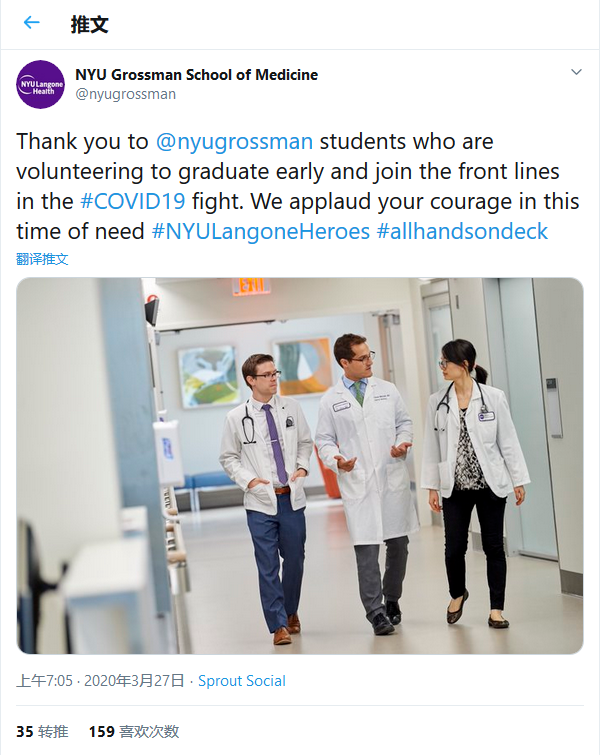Click the EXIT sign in the photo
Screen dimensions: 601x755
tap(250, 287)
